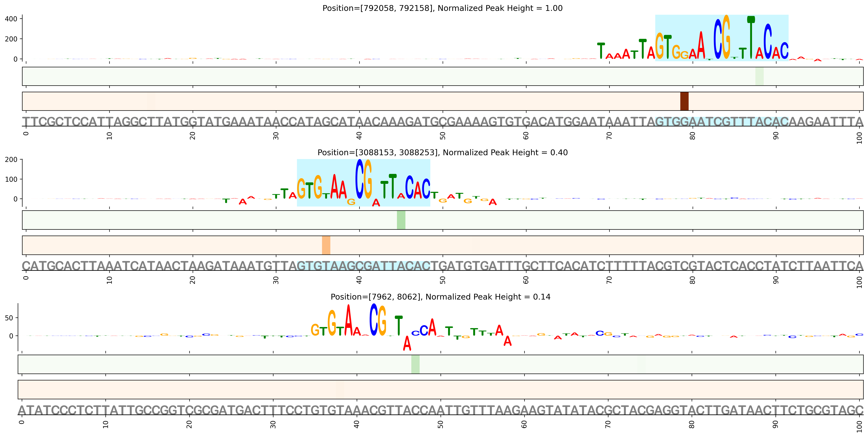Click the tall green T in top logo
This screenshot has height=437, width=868.
point(751,37)
